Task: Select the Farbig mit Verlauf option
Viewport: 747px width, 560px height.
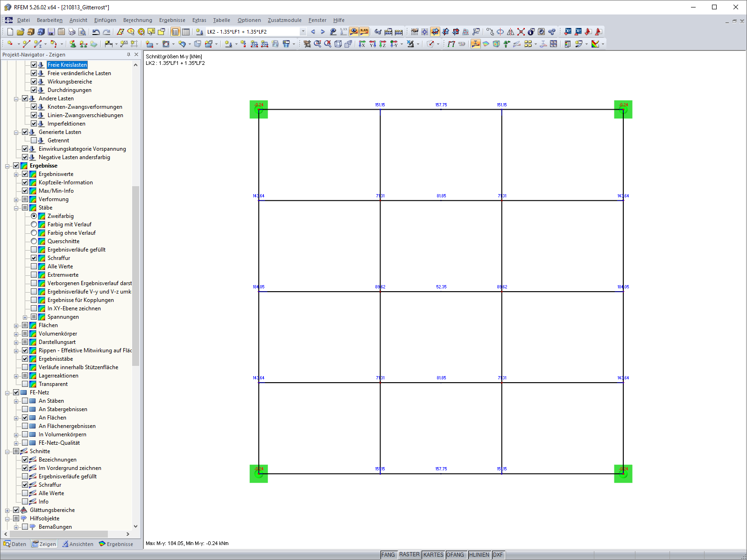Action: (34, 224)
